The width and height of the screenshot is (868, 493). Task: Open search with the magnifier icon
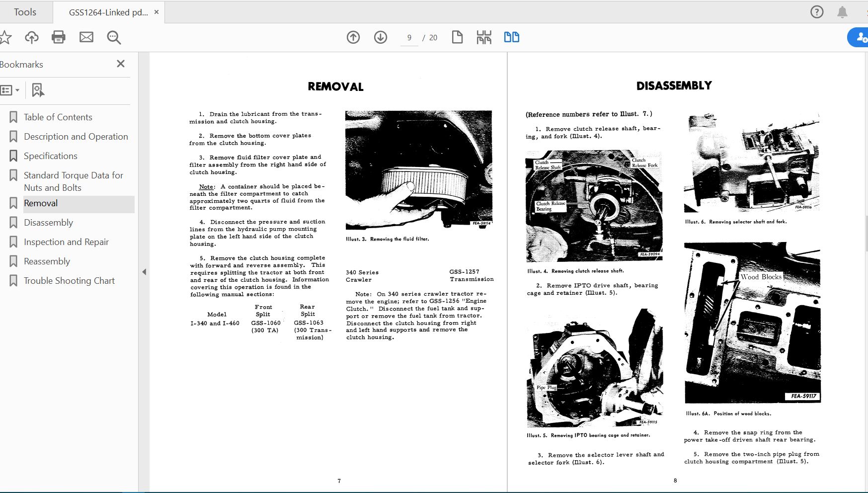coord(114,37)
